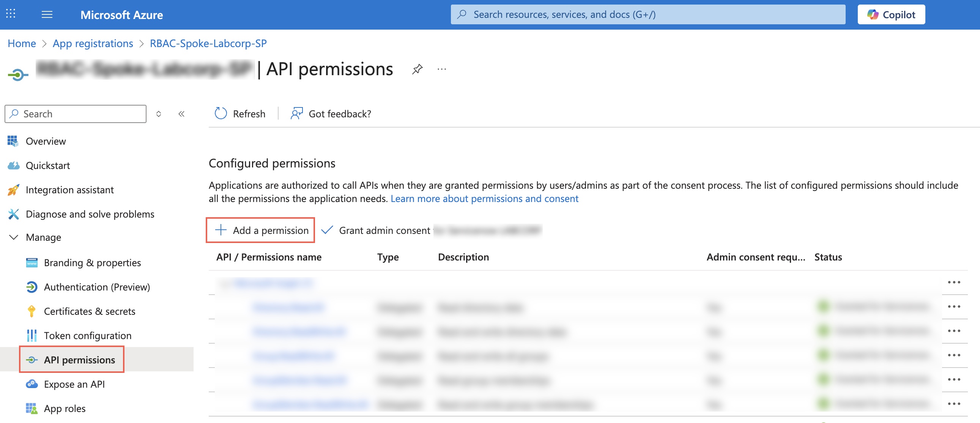Click the sidebar search box
980x423 pixels.
[75, 114]
